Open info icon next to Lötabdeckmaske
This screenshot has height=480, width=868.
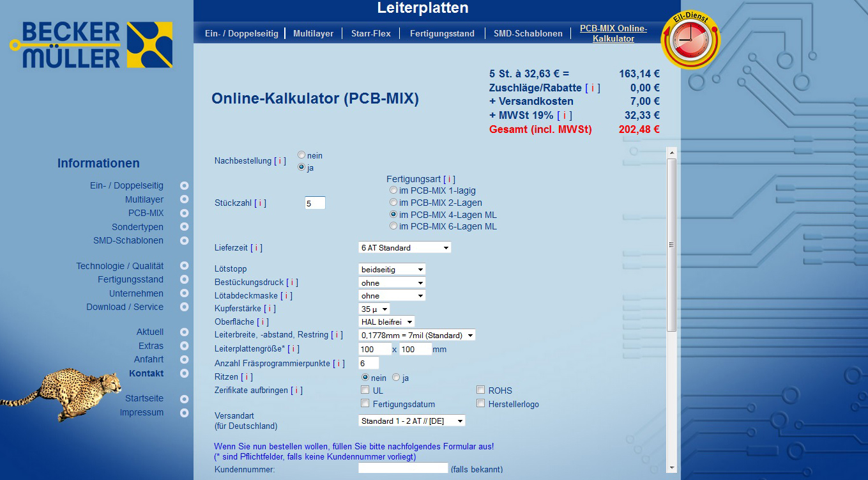coord(286,296)
